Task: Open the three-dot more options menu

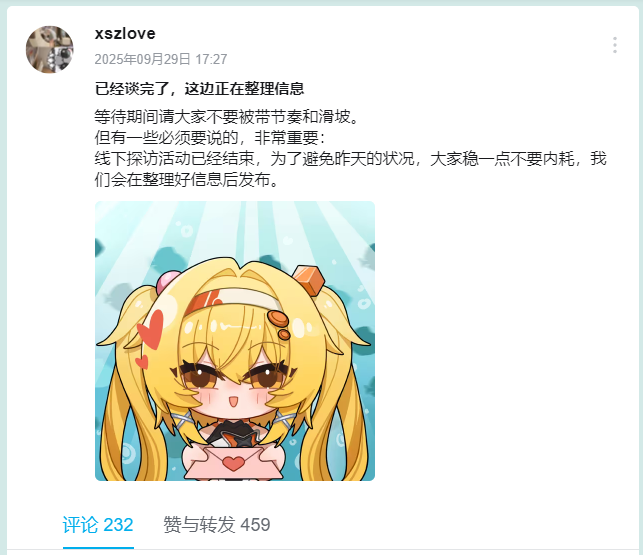Action: (615, 45)
